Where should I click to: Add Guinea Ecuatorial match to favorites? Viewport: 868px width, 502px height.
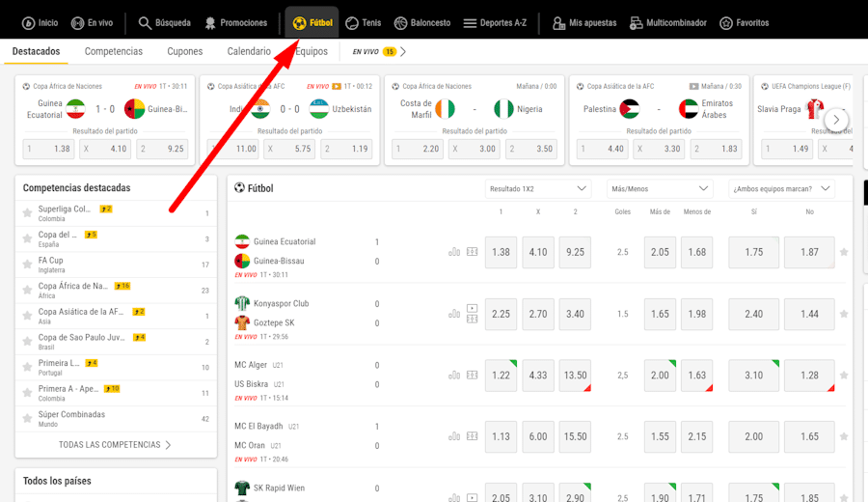point(844,252)
